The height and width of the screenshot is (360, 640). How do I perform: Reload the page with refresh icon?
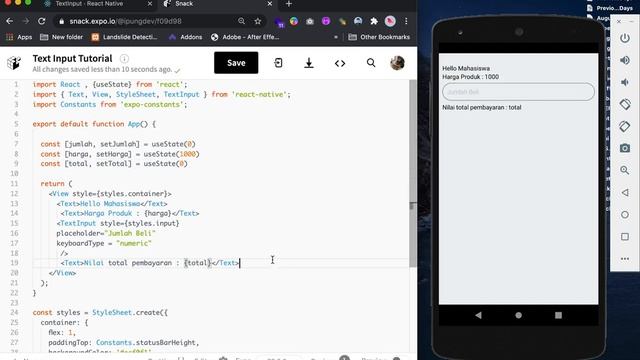[x=42, y=21]
